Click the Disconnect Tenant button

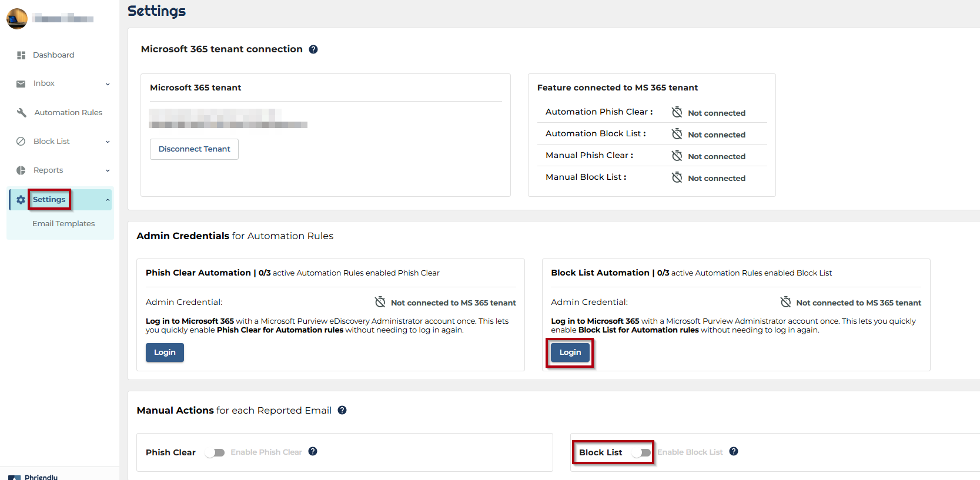(x=194, y=149)
